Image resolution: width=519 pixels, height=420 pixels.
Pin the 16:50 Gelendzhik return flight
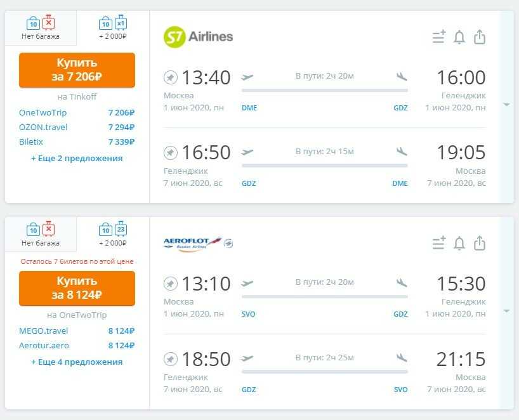(x=171, y=152)
